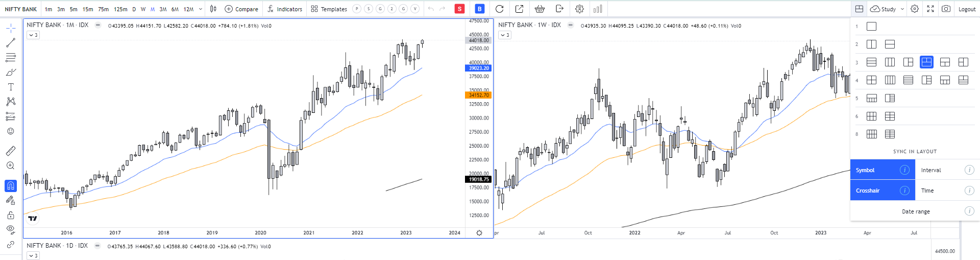Click the NIFTY BANK symbol search
980x260 pixels.
[x=21, y=9]
